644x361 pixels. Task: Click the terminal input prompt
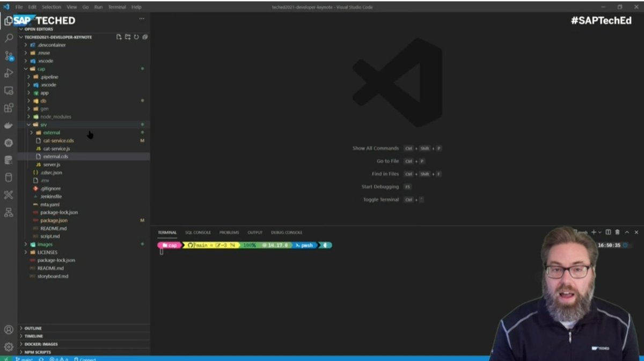(x=162, y=252)
